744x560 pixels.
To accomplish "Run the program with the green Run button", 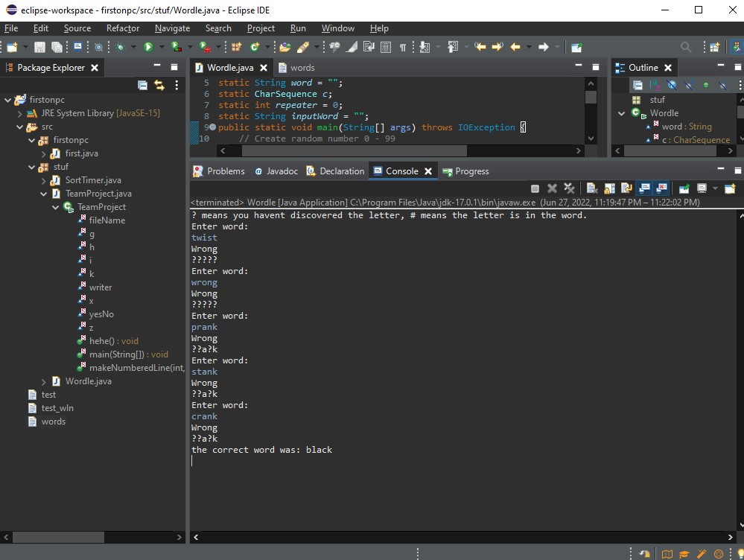I will coord(148,47).
